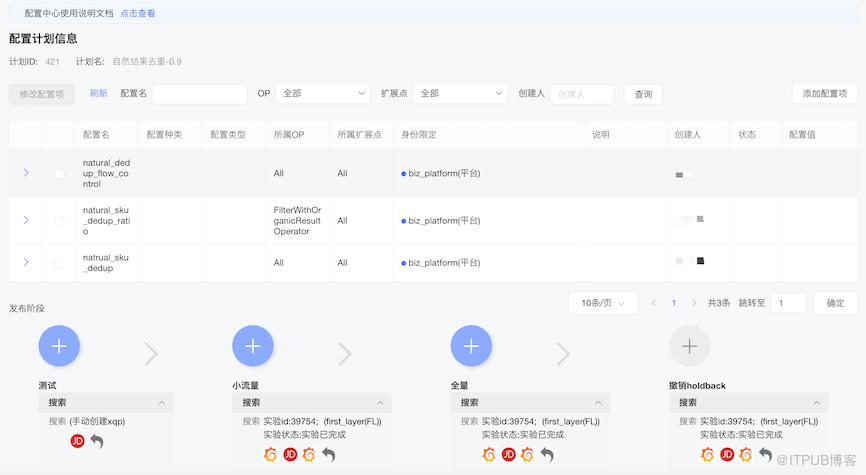Click the undo arrow icon under 小流量 stage
Image resolution: width=866 pixels, height=475 pixels.
point(329,455)
